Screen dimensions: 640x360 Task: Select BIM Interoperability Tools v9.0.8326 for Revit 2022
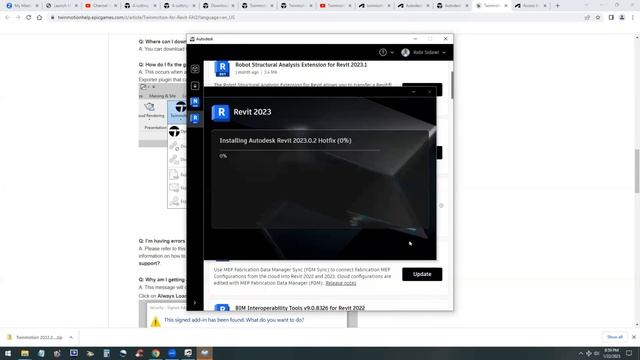[x=300, y=308]
